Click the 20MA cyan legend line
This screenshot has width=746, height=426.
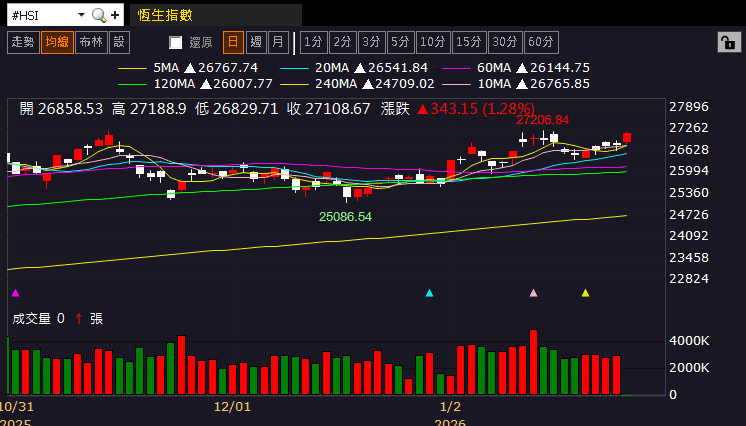294,69
